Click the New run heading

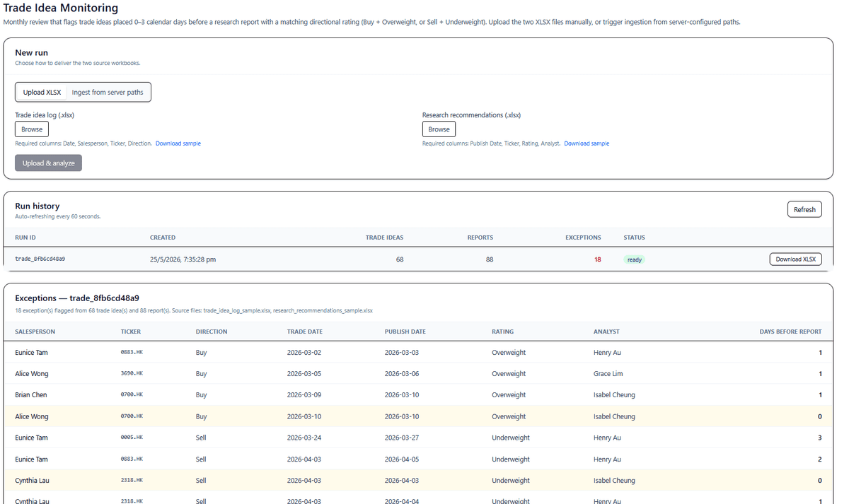pyautogui.click(x=32, y=53)
